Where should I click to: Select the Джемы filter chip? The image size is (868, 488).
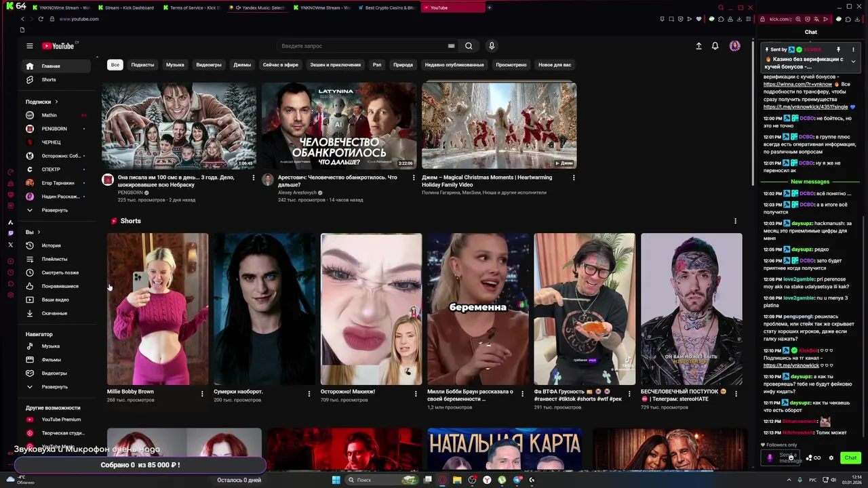coord(242,65)
